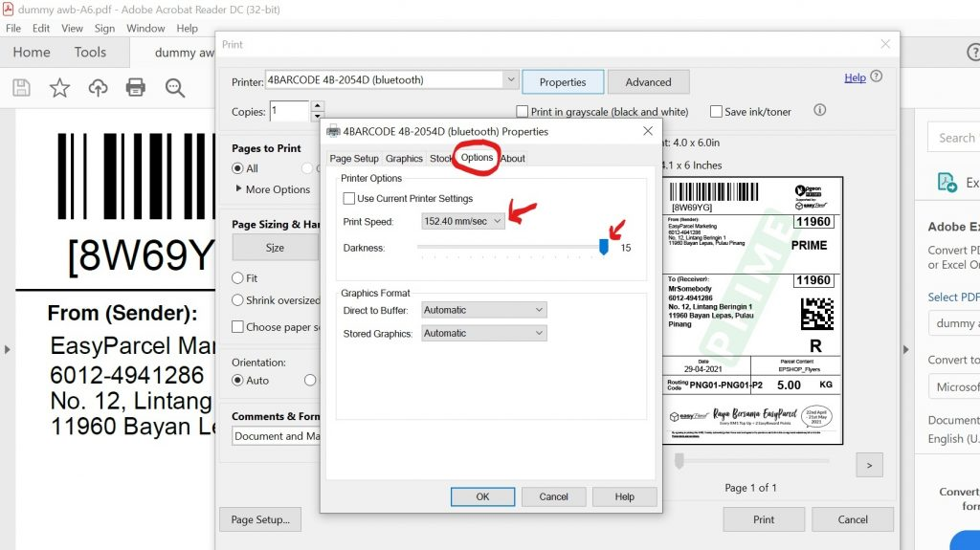The image size is (980, 550).
Task: Click Cancel in Properties dialog
Action: pos(554,496)
